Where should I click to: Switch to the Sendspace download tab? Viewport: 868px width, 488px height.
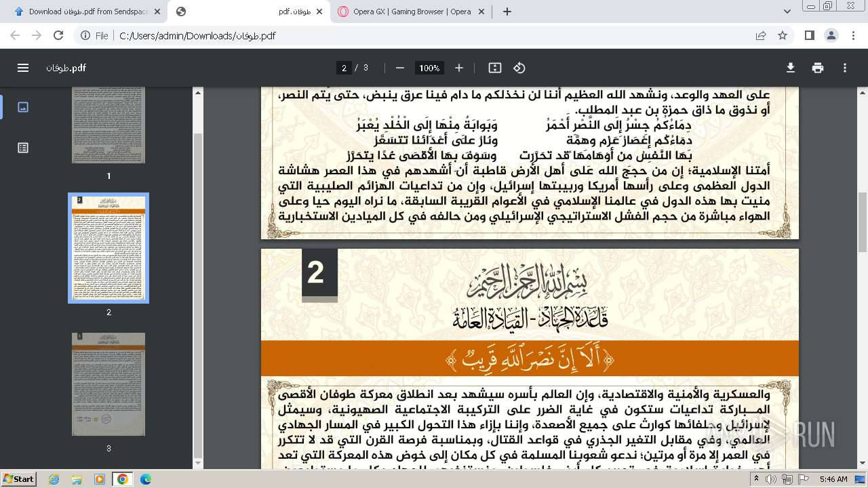(x=87, y=12)
